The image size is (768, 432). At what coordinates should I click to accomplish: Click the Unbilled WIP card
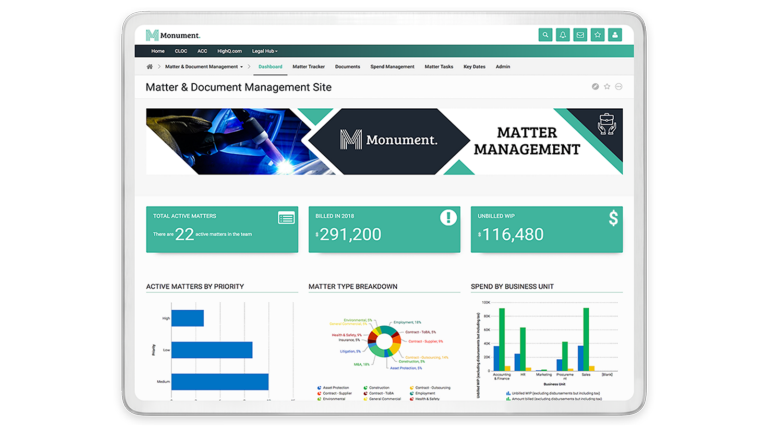tap(547, 229)
